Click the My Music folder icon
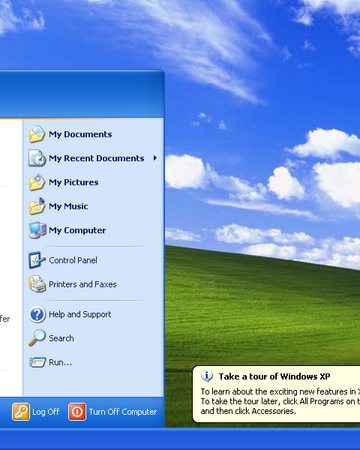This screenshot has height=450, width=360. point(37,206)
